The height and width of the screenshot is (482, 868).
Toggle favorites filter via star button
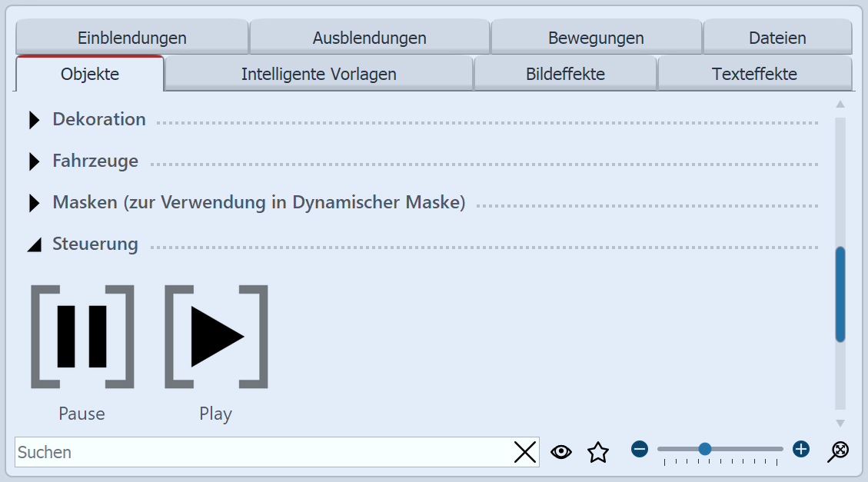pyautogui.click(x=598, y=452)
